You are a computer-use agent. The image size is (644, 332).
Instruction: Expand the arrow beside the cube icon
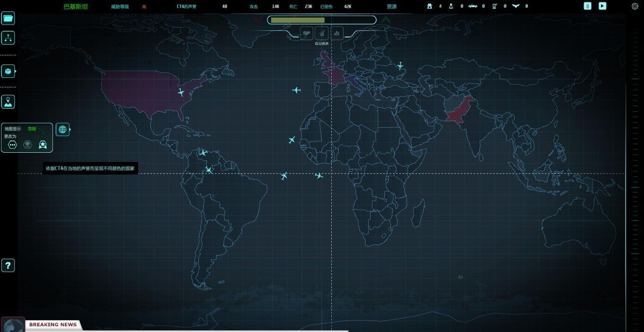click(x=16, y=71)
